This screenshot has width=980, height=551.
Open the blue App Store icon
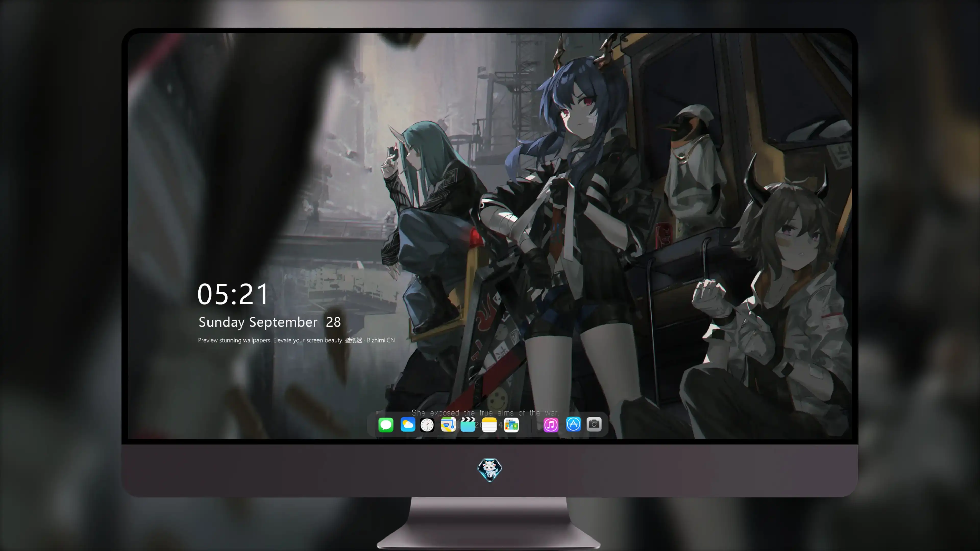(573, 424)
